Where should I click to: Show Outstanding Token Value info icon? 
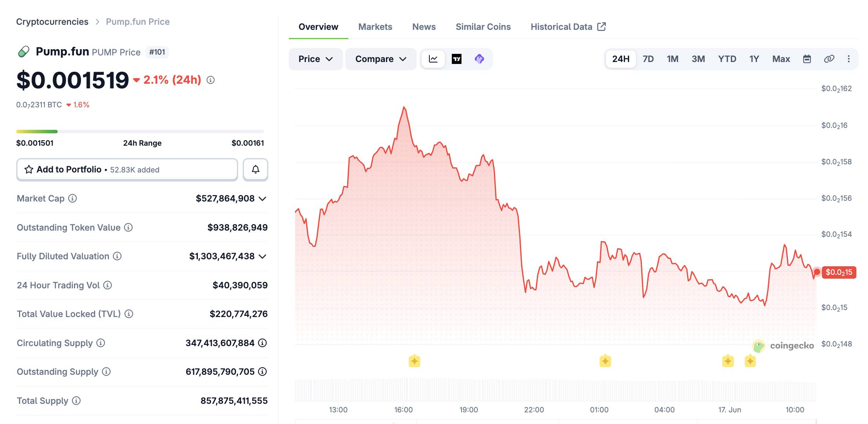pyautogui.click(x=128, y=228)
